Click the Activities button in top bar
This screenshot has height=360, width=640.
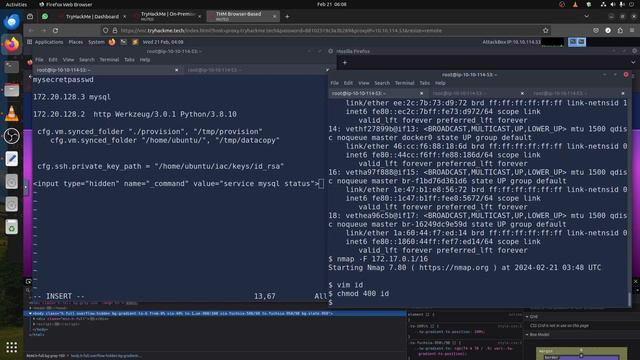click(16, 4)
